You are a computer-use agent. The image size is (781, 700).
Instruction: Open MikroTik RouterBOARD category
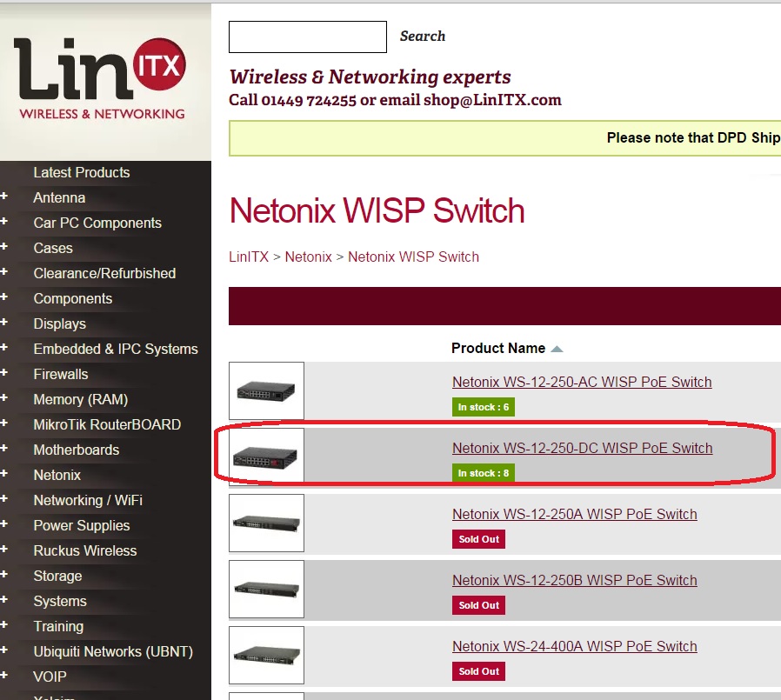[x=107, y=424]
